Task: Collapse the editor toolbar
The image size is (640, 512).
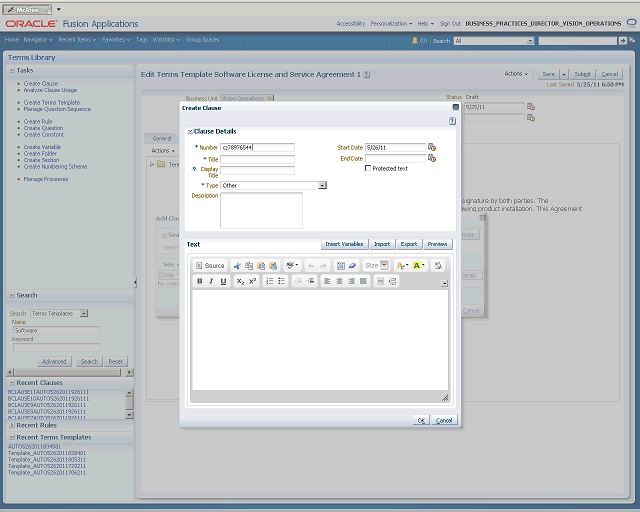Action: point(444,283)
